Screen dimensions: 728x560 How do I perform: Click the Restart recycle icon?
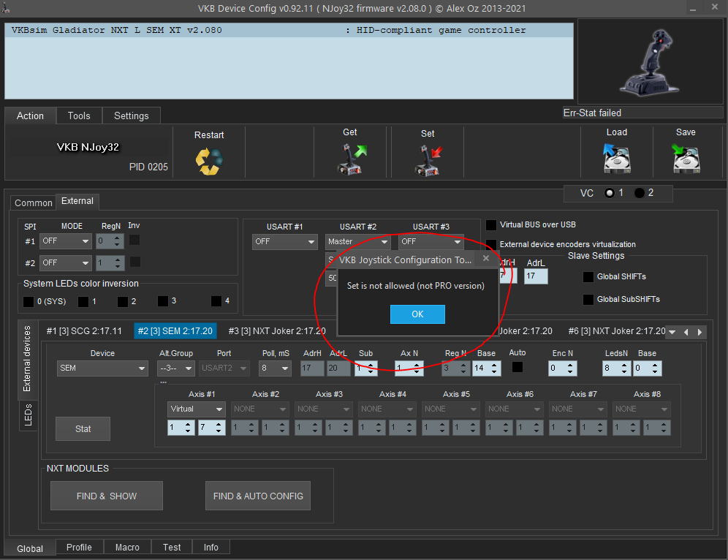click(x=209, y=161)
